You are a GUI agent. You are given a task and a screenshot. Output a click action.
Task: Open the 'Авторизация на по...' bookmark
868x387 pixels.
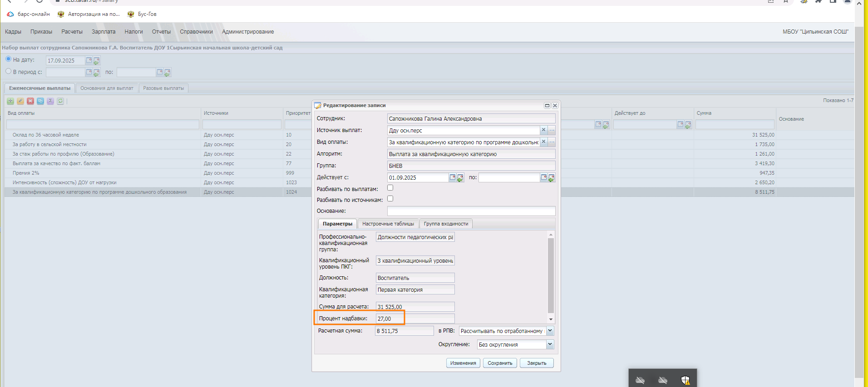coord(89,14)
